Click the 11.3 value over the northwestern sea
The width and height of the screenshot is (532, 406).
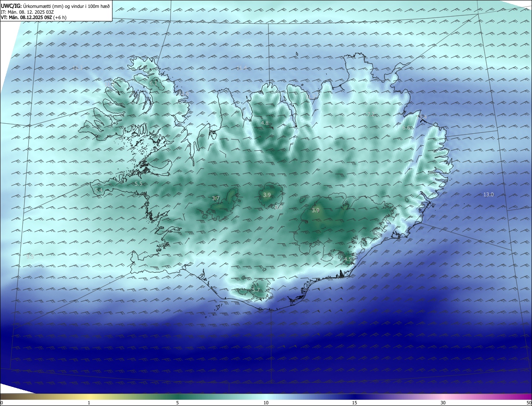click(77, 68)
